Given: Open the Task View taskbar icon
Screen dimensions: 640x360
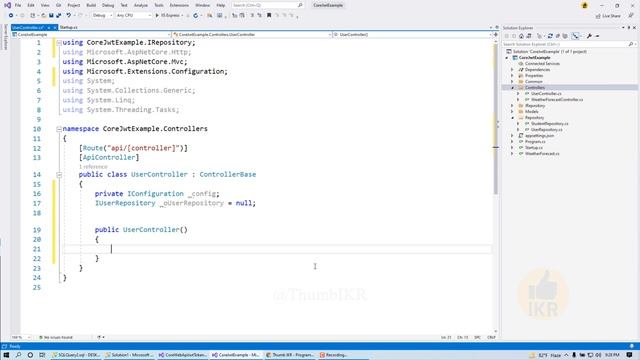Looking at the screenshot, I should coord(42,355).
